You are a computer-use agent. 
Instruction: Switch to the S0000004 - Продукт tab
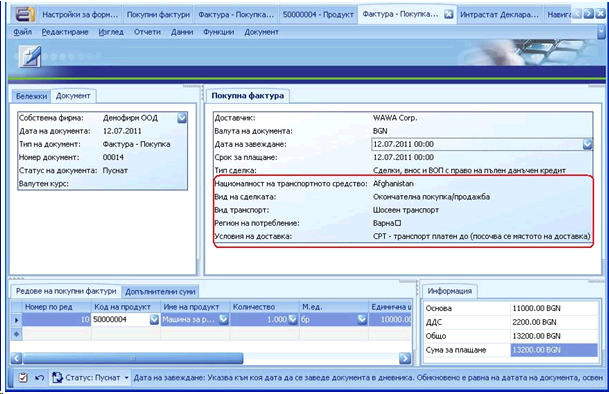(318, 14)
